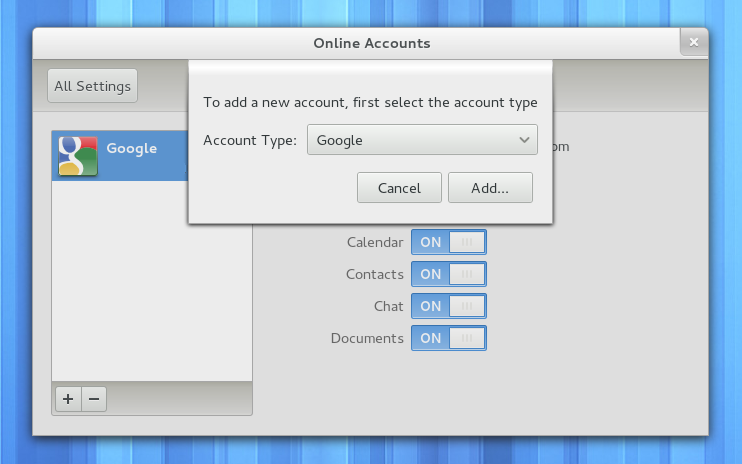Select the Google account name in list

click(132, 148)
